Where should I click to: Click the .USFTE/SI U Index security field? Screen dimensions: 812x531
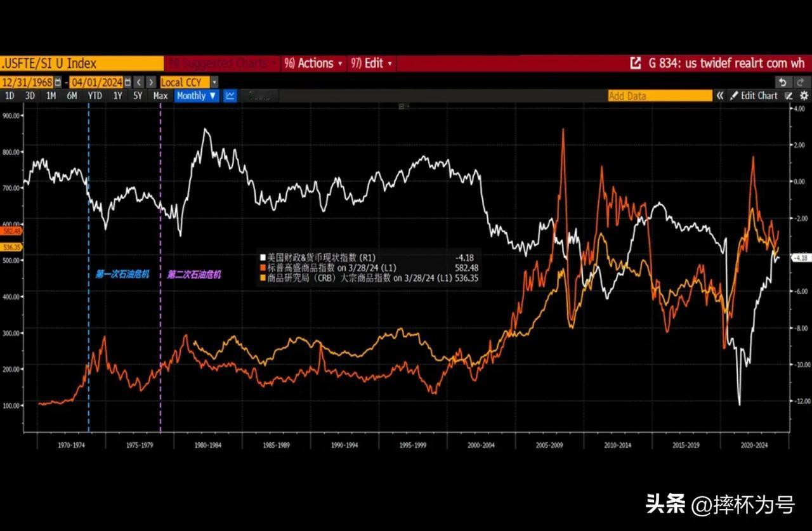[82, 63]
